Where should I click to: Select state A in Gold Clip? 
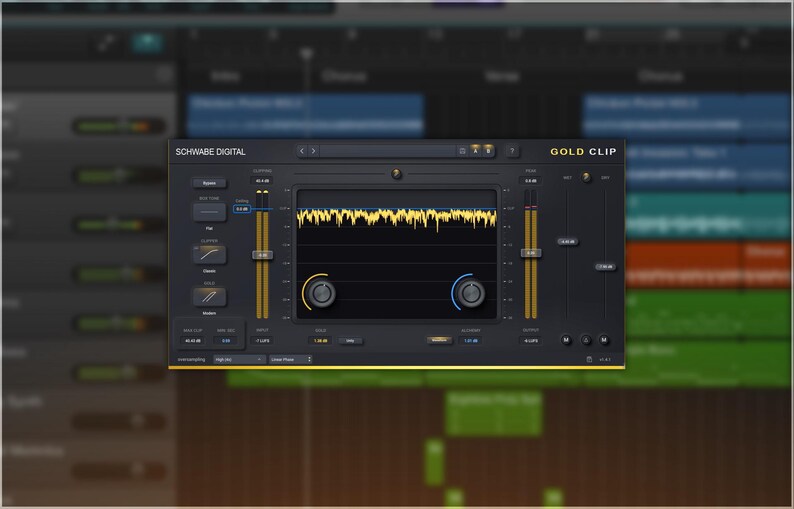coord(475,150)
